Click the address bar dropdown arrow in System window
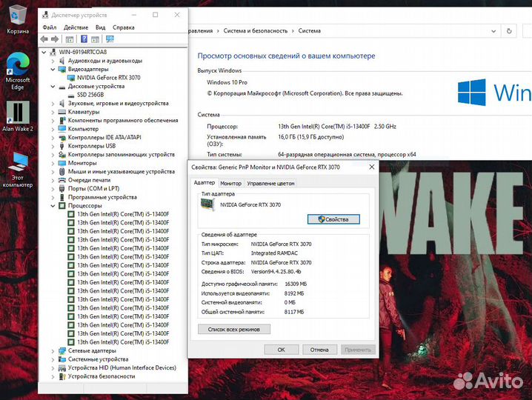This screenshot has height=400, width=532. point(493,31)
